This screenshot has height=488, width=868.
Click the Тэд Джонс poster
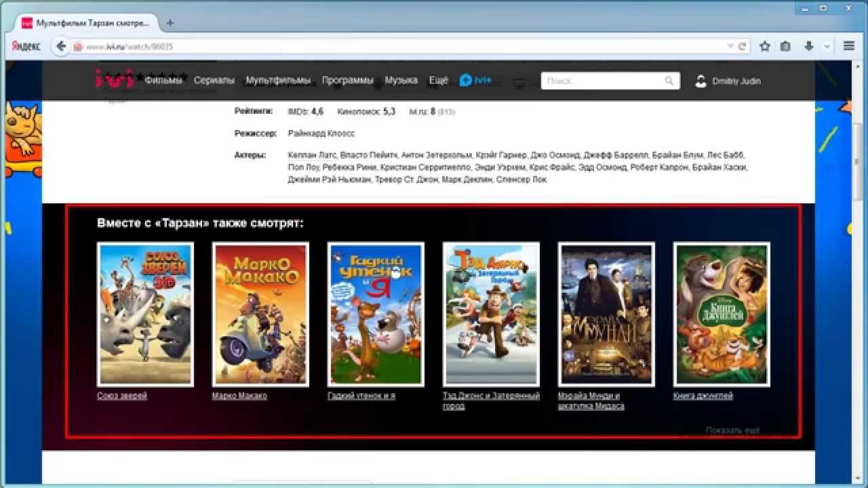pyautogui.click(x=492, y=314)
